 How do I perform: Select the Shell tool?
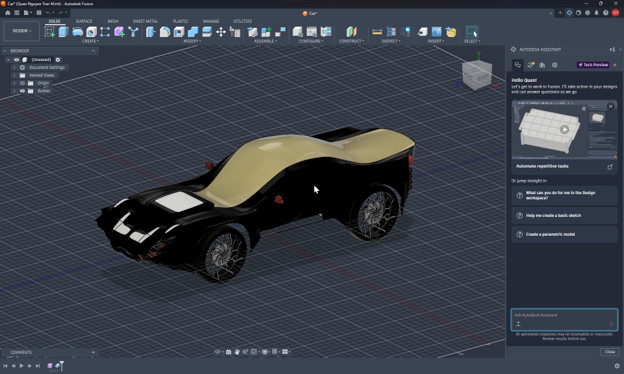(x=179, y=32)
